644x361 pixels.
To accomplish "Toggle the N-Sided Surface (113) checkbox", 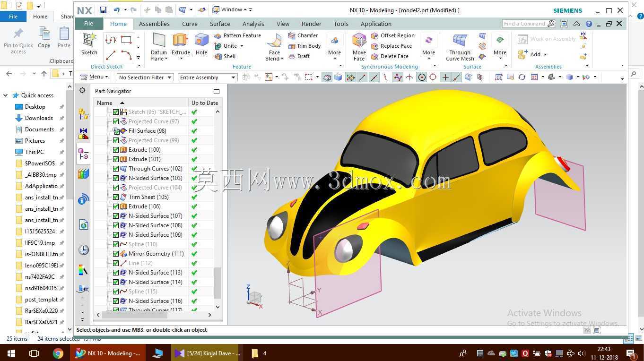I will coord(116,273).
